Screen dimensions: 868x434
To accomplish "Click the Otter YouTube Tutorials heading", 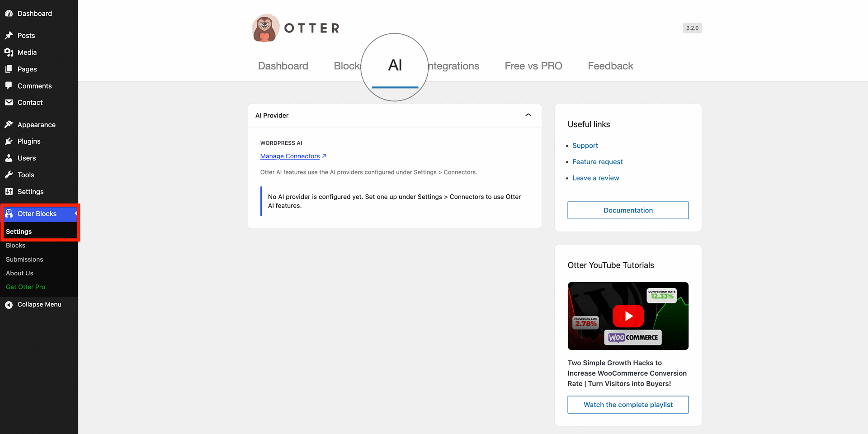I will coord(611,265).
